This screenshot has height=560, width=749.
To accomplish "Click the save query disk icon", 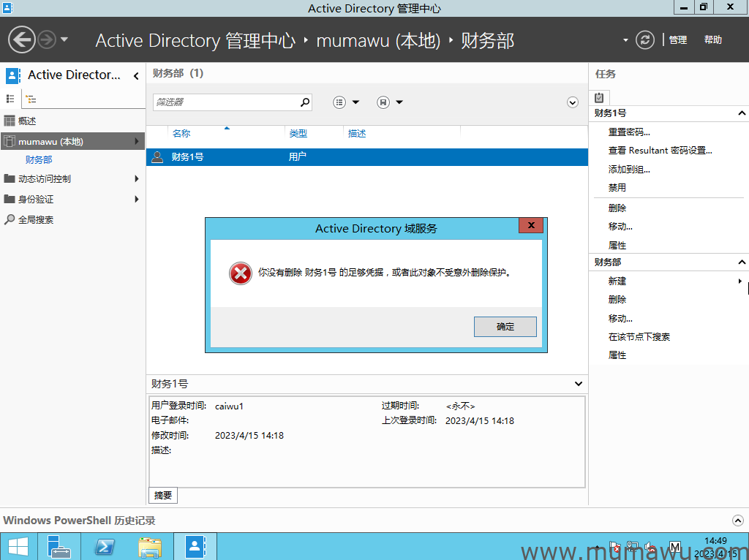I will [383, 102].
